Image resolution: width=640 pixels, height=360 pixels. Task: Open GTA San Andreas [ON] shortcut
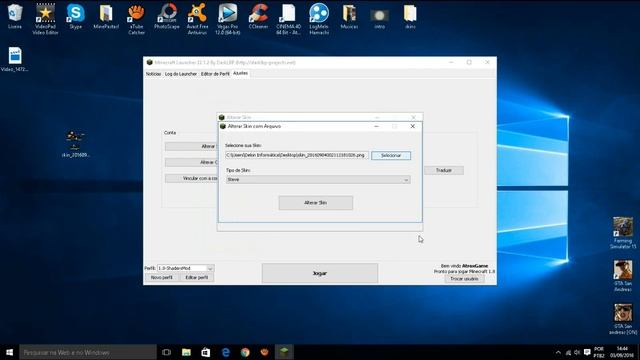coord(623,319)
